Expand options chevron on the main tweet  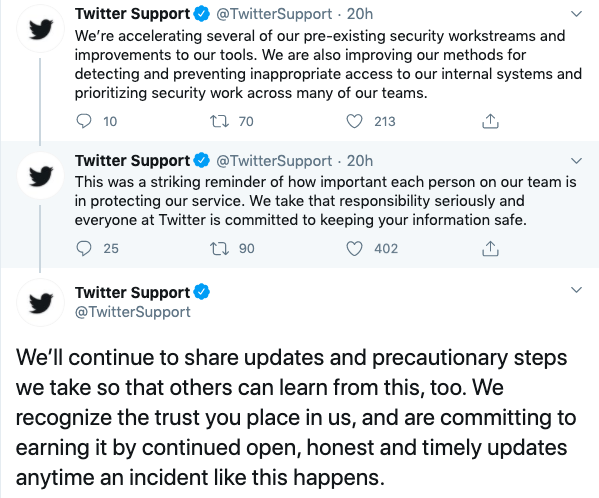pos(576,290)
